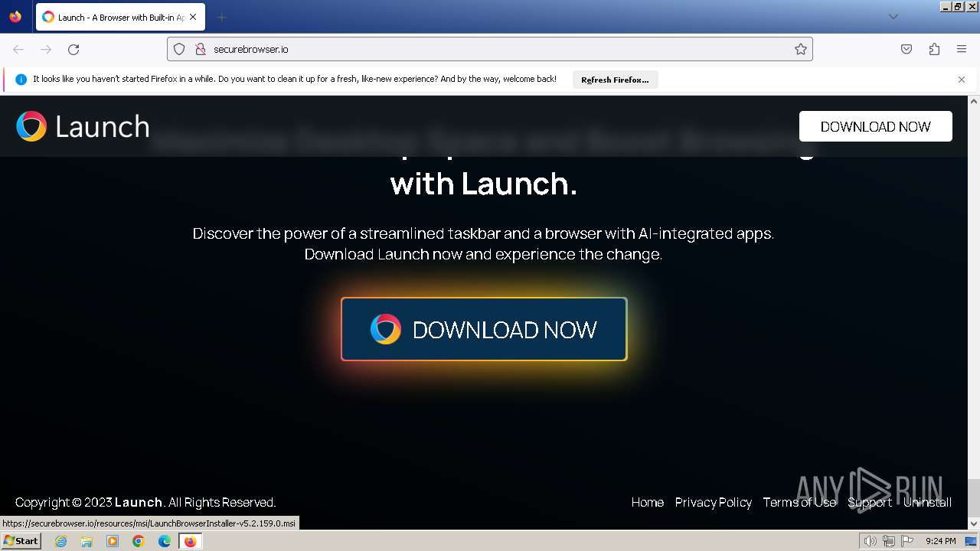The image size is (980, 551).
Task: Close the Launch browser tab
Action: pyautogui.click(x=193, y=17)
